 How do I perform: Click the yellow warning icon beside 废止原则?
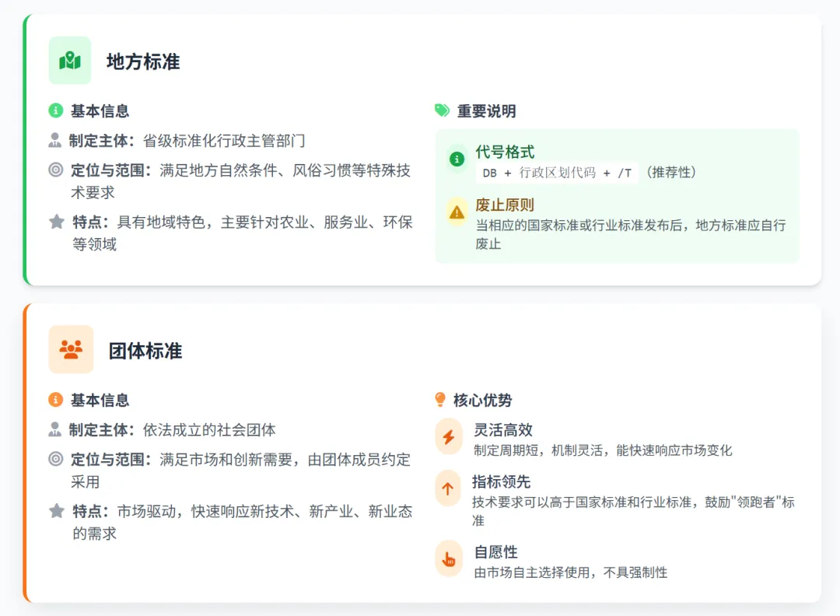(457, 211)
